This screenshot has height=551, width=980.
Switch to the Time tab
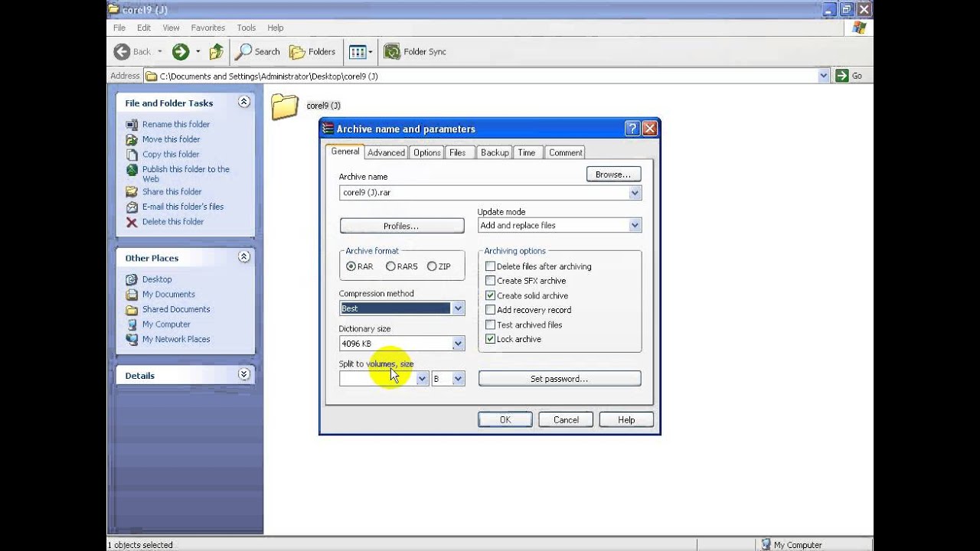527,152
